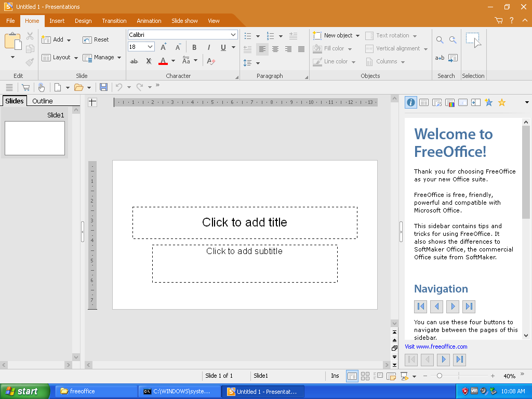The width and height of the screenshot is (532, 399).
Task: Toggle Align right paragraph
Action: (288, 49)
